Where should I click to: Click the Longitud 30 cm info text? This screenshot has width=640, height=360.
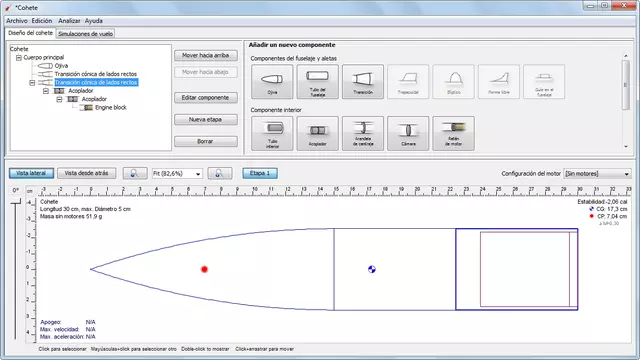(85, 209)
